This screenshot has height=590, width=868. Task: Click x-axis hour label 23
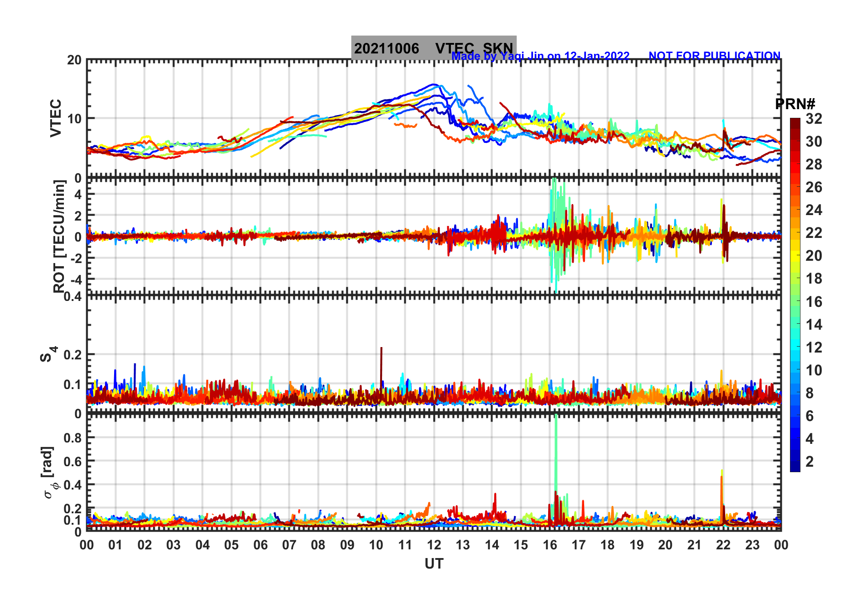pos(752,545)
